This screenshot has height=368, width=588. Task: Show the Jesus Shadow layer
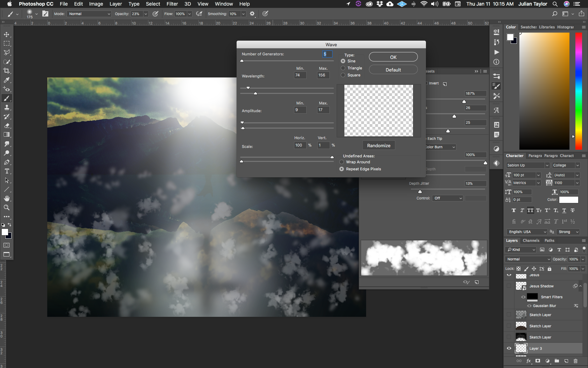pyautogui.click(x=509, y=286)
